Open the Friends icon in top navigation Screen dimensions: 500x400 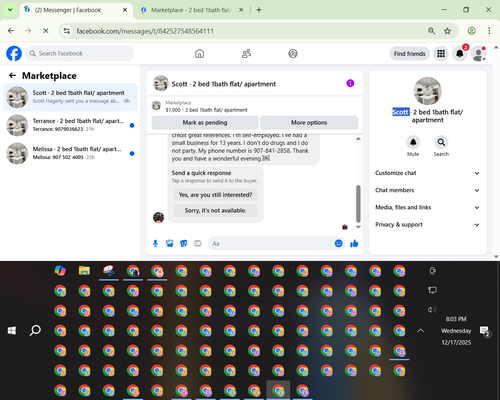point(246,53)
